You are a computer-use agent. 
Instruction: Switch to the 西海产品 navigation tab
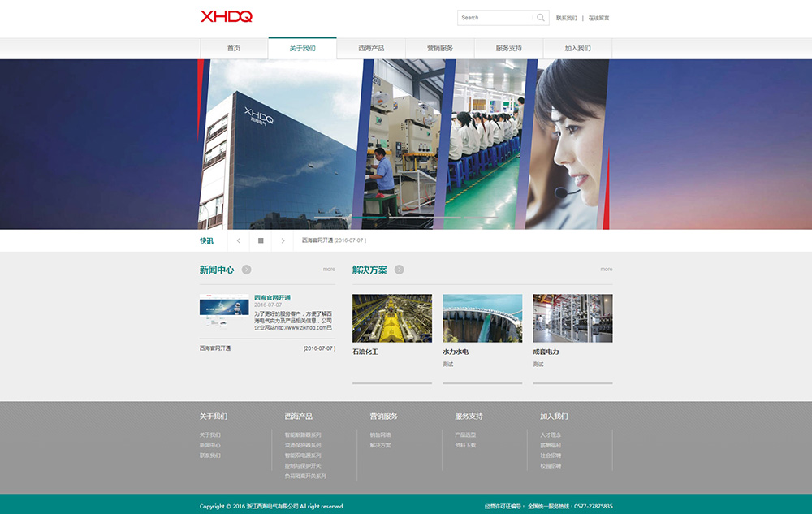371,48
